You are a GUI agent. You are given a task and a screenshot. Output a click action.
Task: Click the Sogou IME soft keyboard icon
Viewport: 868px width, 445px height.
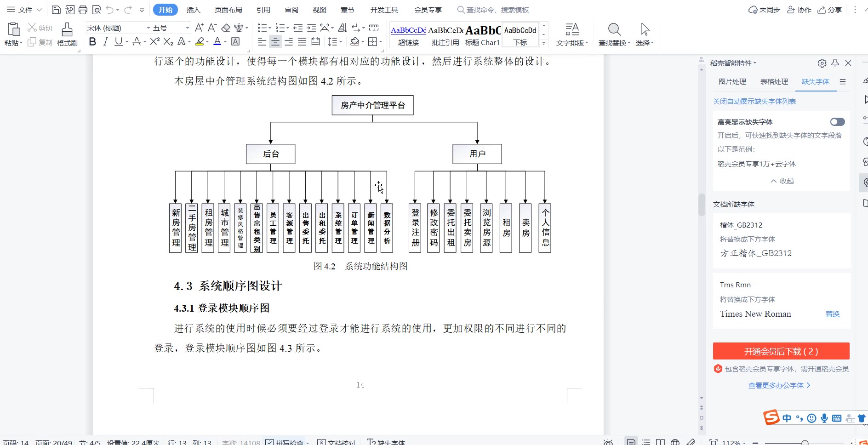[837, 418]
